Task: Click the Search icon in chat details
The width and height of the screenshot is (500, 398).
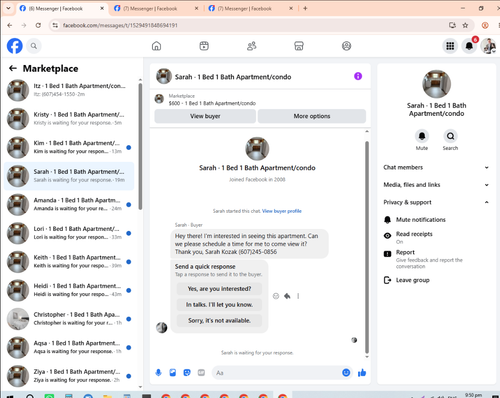Action: coord(450,136)
